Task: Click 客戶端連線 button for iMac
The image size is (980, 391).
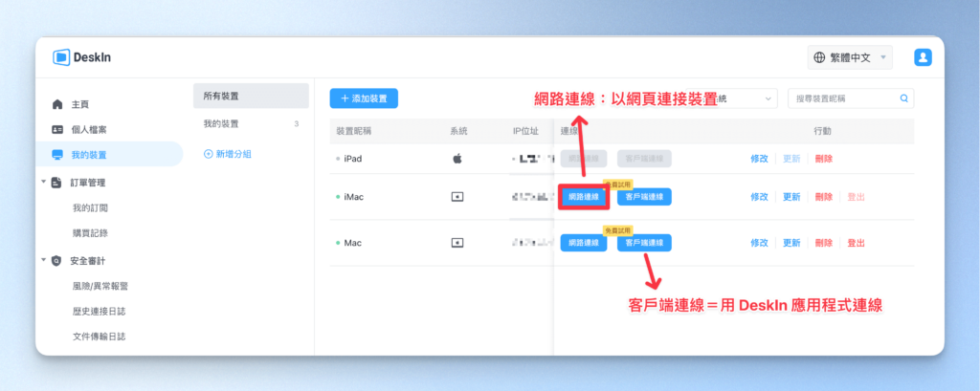Action: (644, 197)
